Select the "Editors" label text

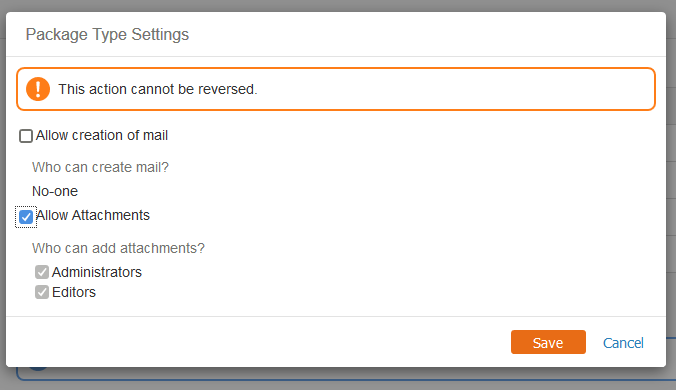(x=74, y=292)
